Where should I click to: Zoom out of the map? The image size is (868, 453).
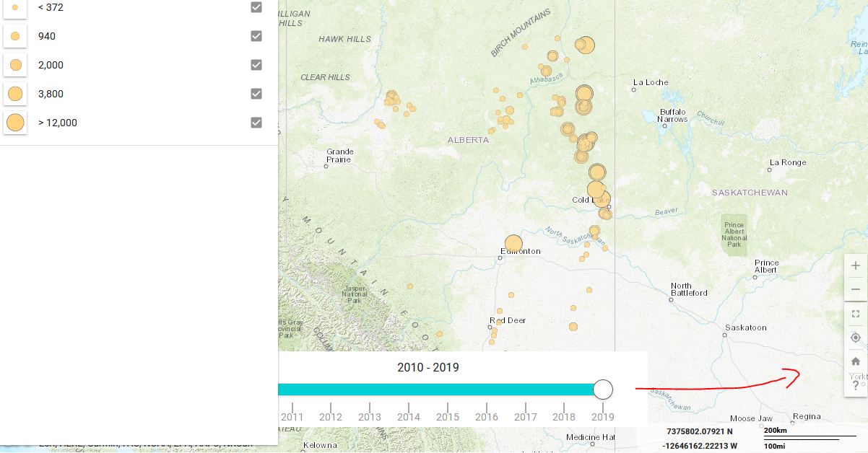tap(856, 289)
